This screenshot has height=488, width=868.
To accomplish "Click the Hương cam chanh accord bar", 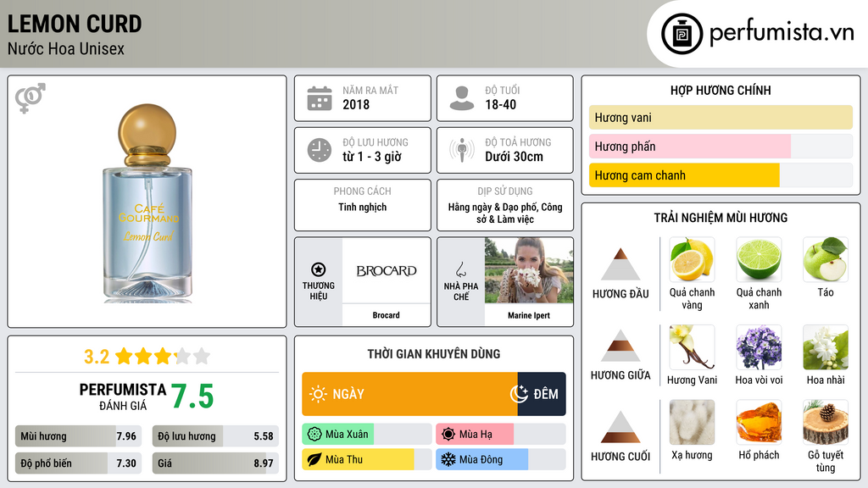I will (x=721, y=175).
